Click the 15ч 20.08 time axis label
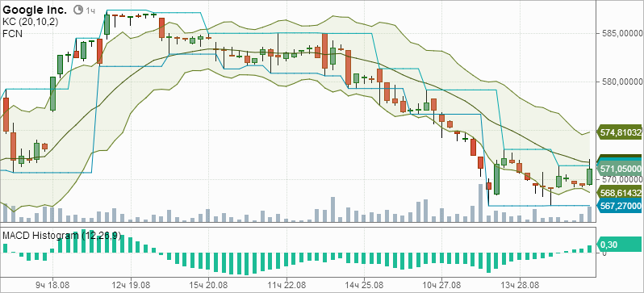 point(208,285)
